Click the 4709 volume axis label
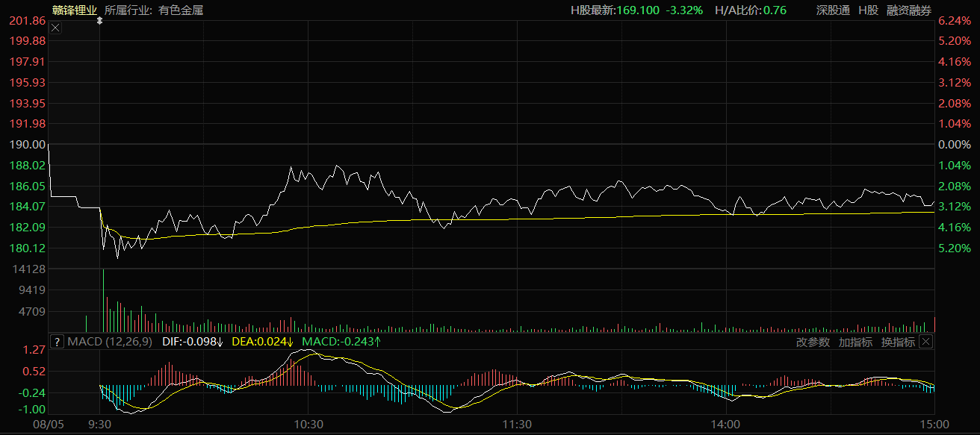 pyautogui.click(x=34, y=311)
